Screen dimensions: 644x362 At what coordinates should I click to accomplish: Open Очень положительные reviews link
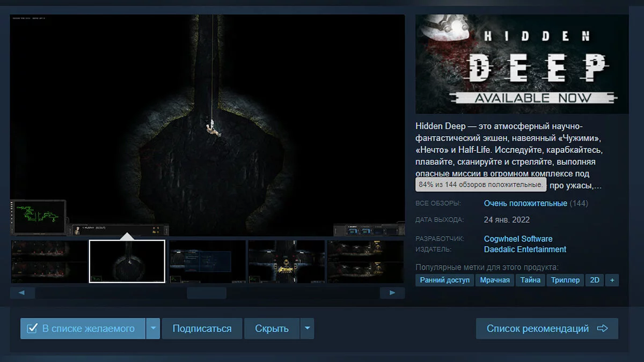525,203
